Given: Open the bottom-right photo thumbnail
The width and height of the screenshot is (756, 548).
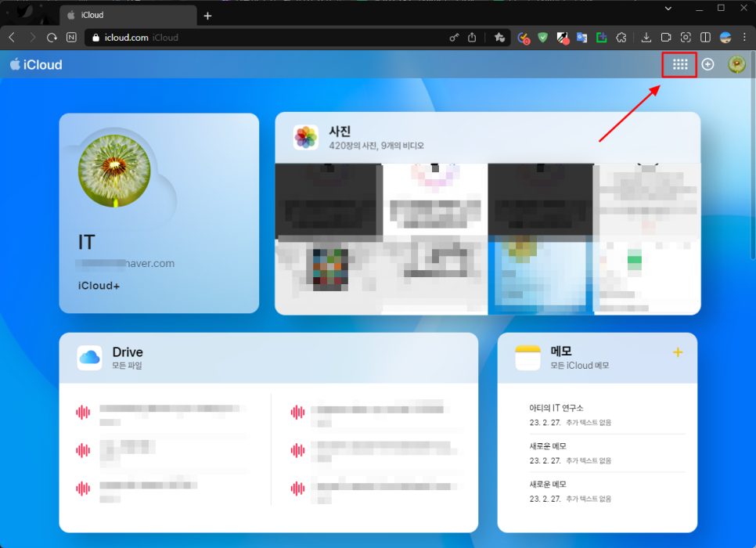Looking at the screenshot, I should point(647,277).
